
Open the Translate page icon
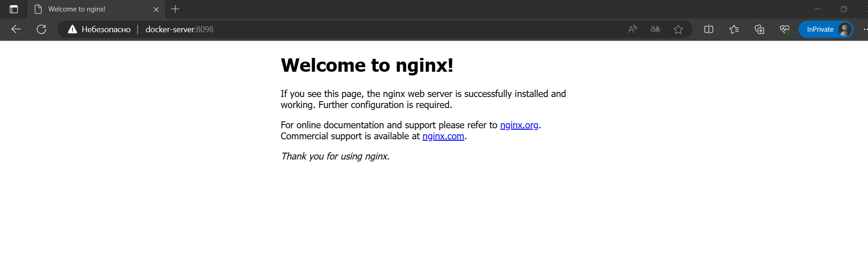click(655, 29)
